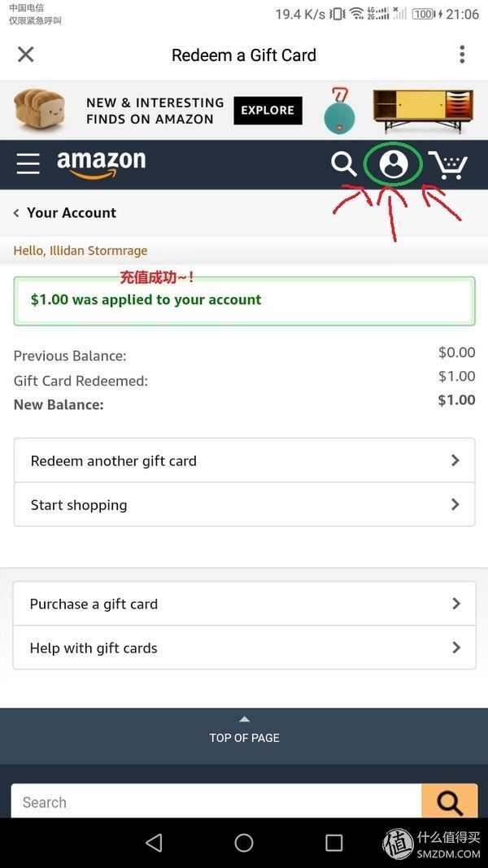
Task: View the shopping cart
Action: 447,164
